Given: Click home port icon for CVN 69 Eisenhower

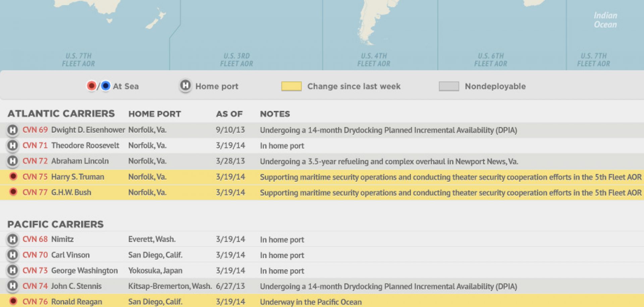Looking at the screenshot, I should pos(12,130).
